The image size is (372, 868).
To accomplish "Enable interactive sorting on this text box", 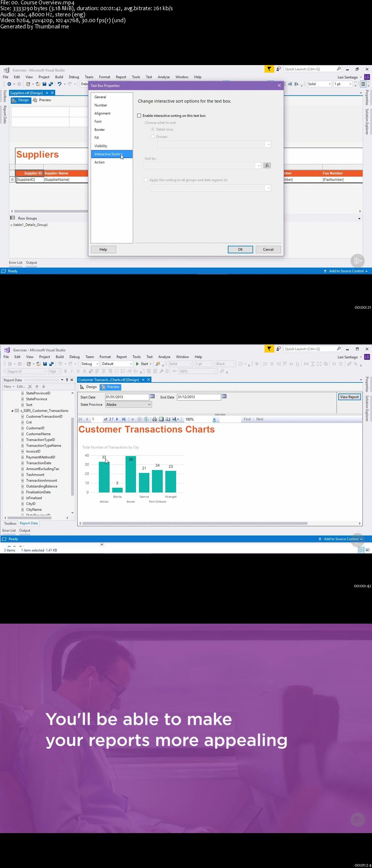I will click(x=139, y=116).
